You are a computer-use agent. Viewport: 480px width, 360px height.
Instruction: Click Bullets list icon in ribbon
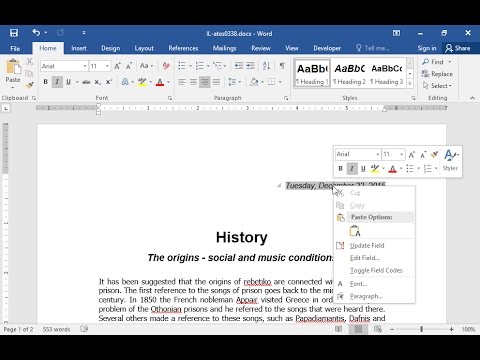[182, 66]
